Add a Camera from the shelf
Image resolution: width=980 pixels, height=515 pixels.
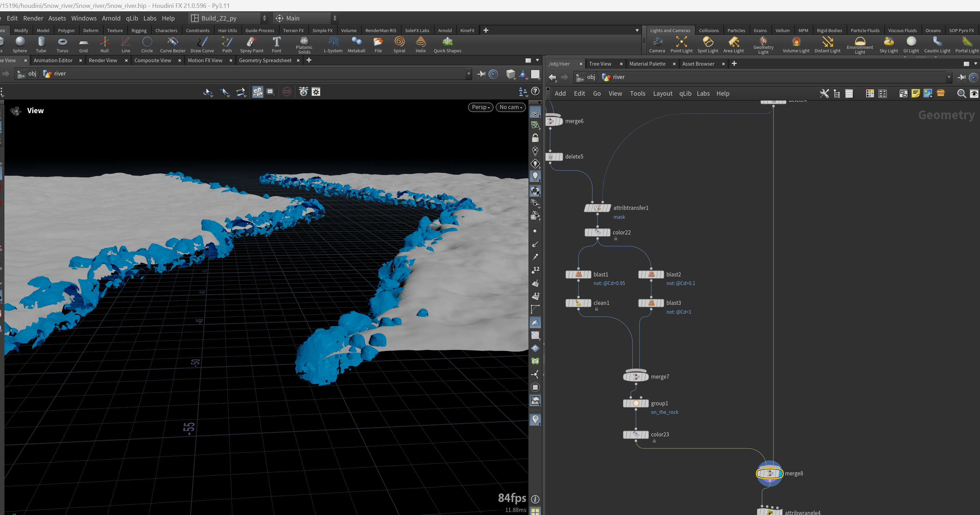(657, 44)
